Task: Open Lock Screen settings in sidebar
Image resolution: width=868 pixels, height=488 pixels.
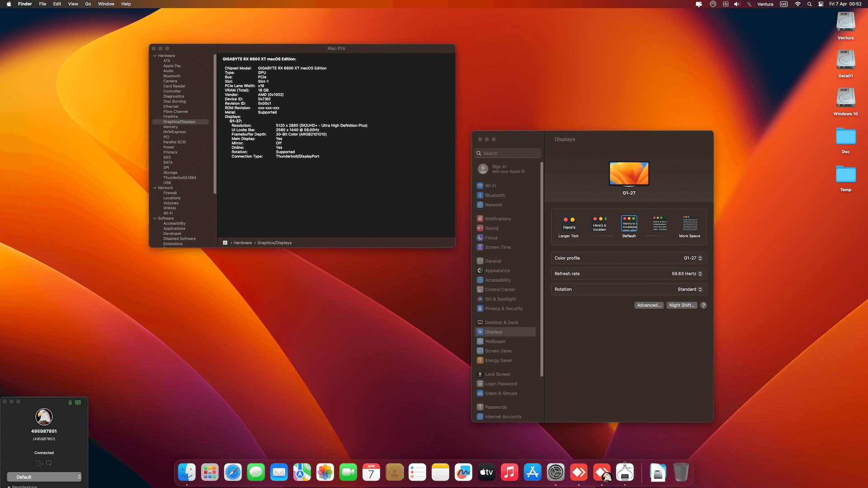Action: (x=505, y=375)
